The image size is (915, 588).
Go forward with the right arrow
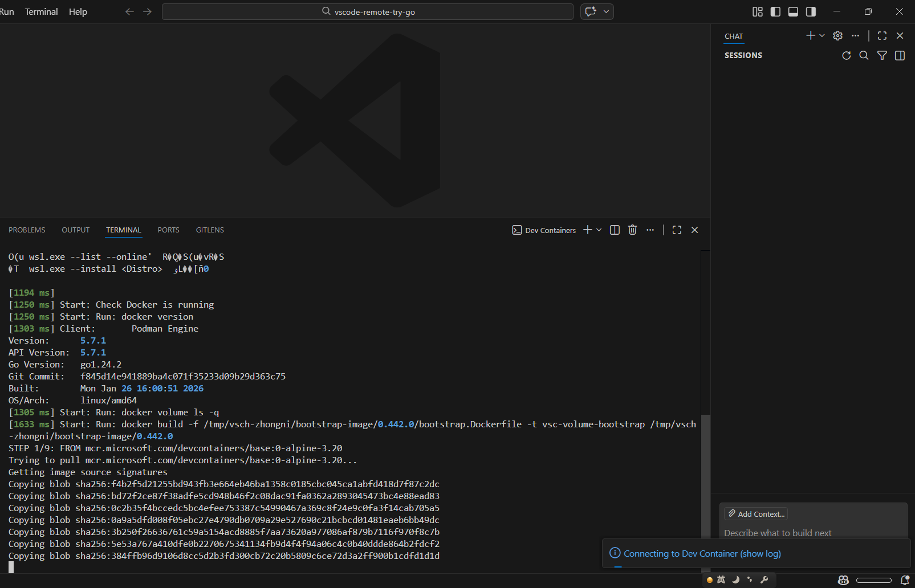click(x=148, y=11)
